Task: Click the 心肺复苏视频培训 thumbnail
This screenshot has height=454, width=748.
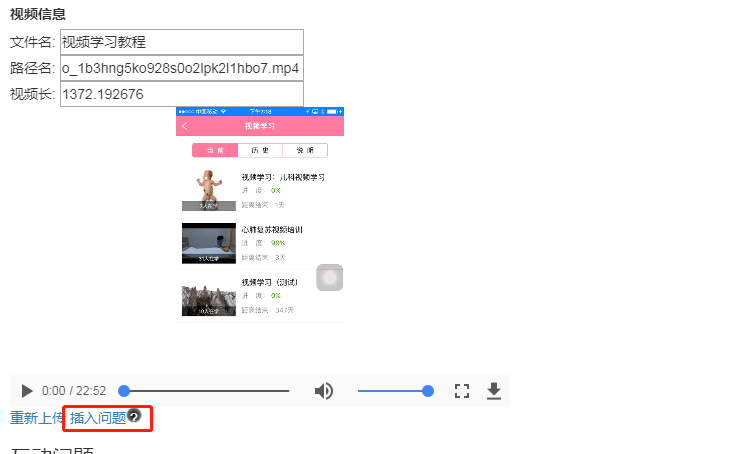Action: [x=209, y=243]
